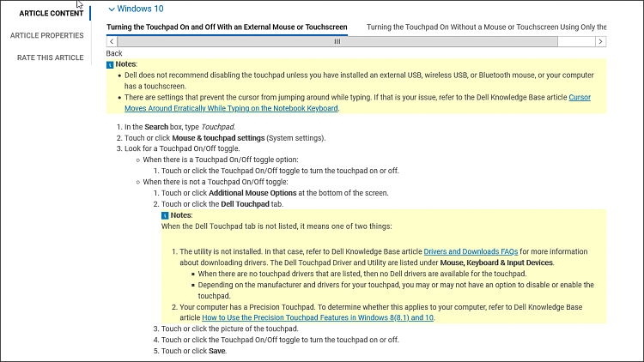This screenshot has width=644, height=362.
Task: Click the Windows 10 heading text
Action: (x=140, y=9)
